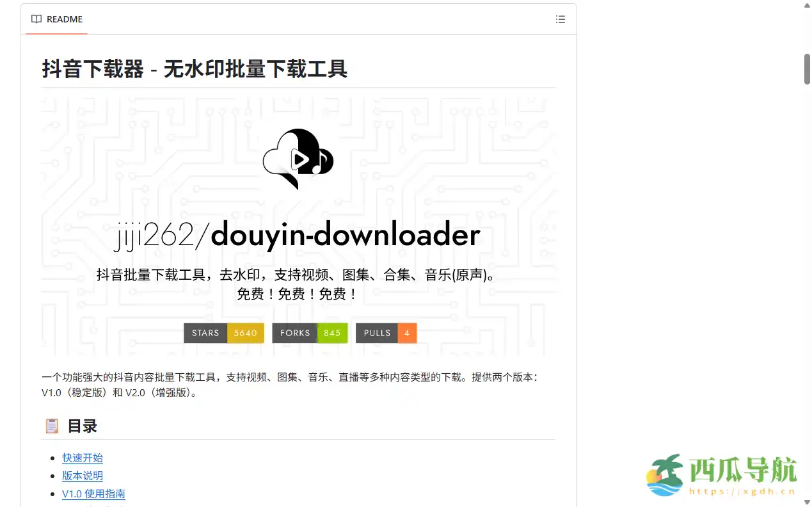
Task: Click the bullet beside 版本说明
Action: [53, 475]
